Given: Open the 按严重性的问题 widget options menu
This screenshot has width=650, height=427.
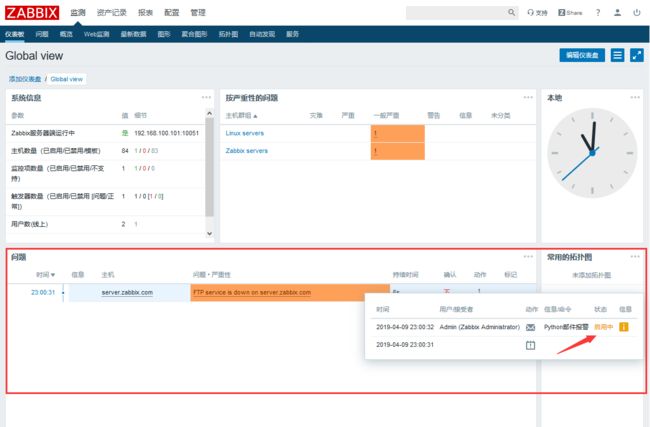Looking at the screenshot, I should coord(528,97).
